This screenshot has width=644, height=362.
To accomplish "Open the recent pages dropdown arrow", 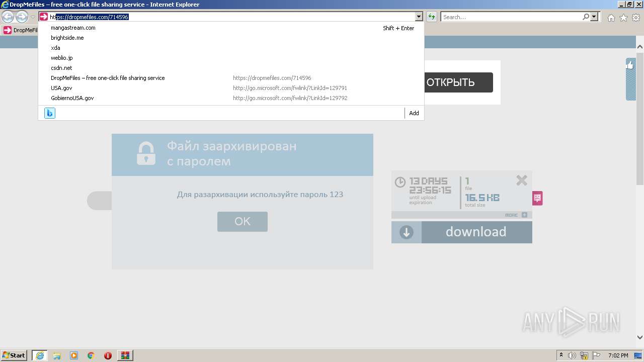I will pyautogui.click(x=33, y=17).
